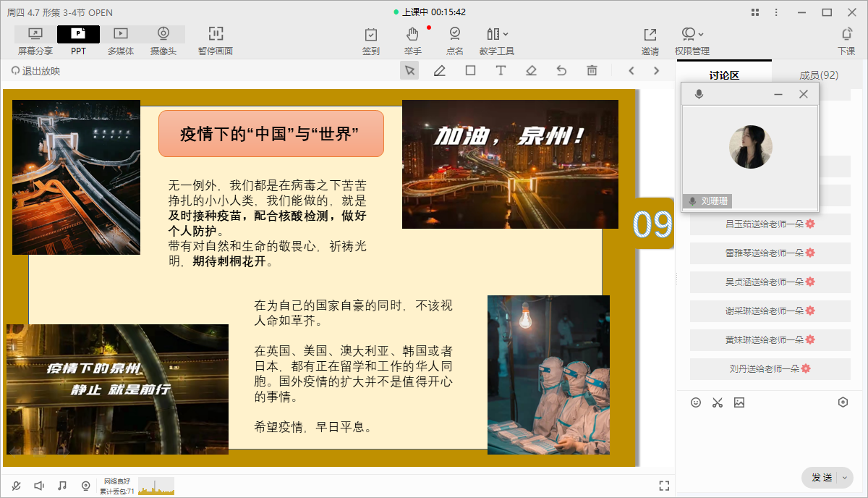Toggle the microphone mute at bottom left
This screenshot has height=498, width=868.
(17, 486)
